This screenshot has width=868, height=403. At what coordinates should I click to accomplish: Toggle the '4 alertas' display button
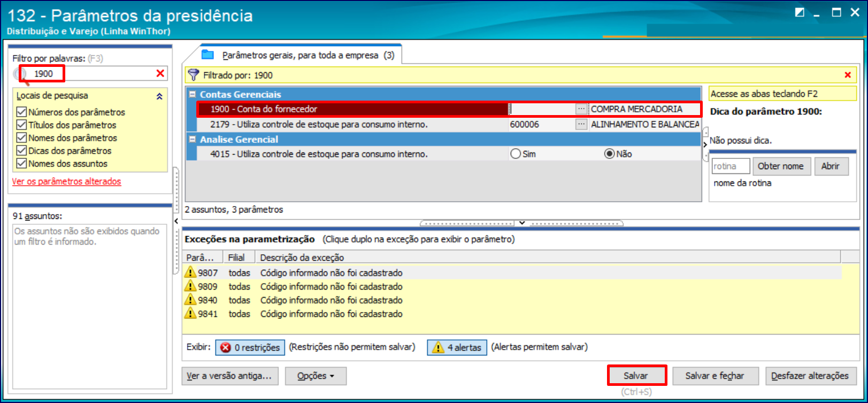(457, 347)
